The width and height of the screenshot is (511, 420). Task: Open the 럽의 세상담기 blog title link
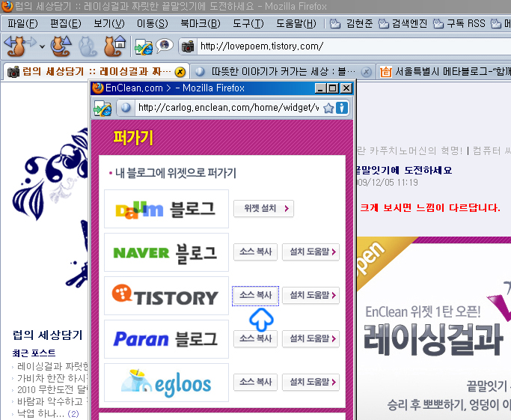(48, 335)
